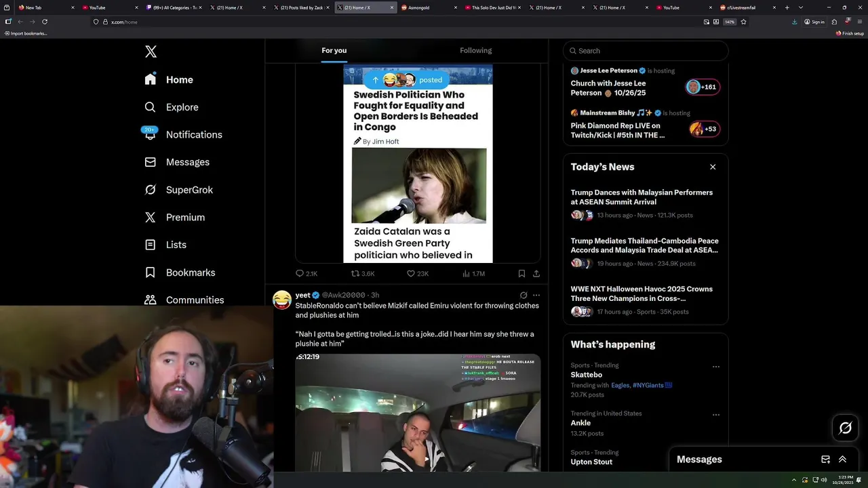Open the browser downloads icon
The image size is (868, 488).
pos(794,22)
